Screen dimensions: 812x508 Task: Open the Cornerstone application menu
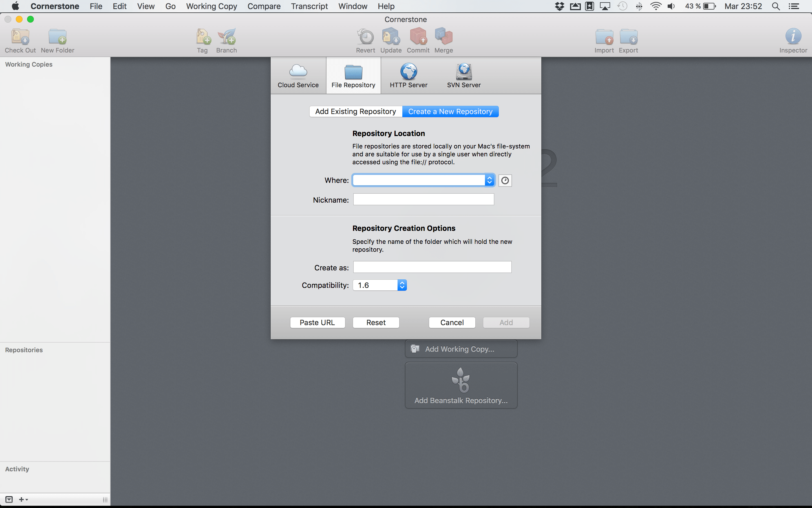tap(55, 6)
